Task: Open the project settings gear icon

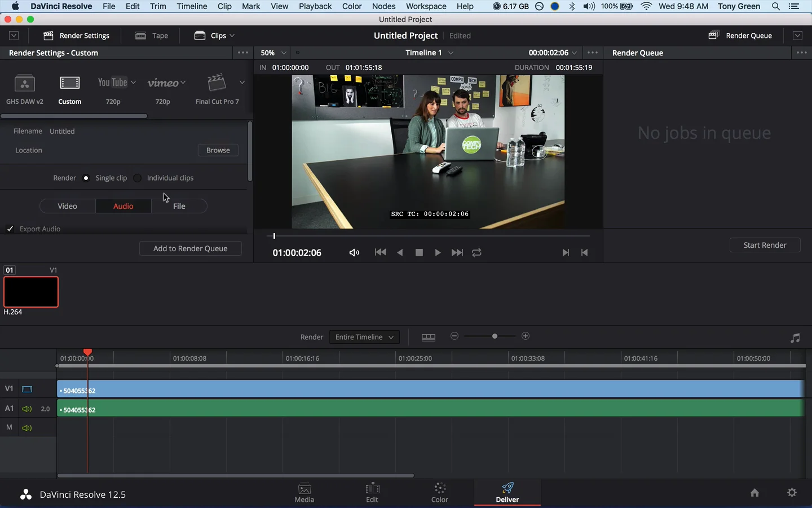Action: click(792, 493)
